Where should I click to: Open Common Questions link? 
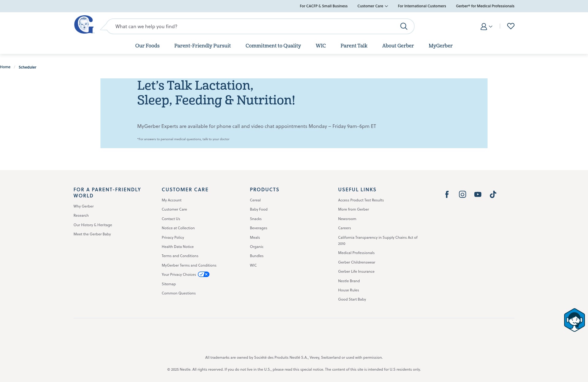tap(179, 293)
